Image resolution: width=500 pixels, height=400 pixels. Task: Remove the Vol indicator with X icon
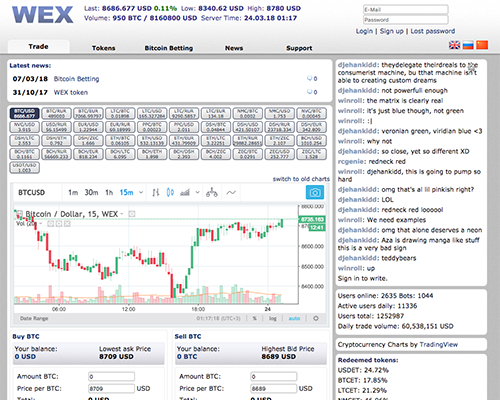click(x=67, y=224)
